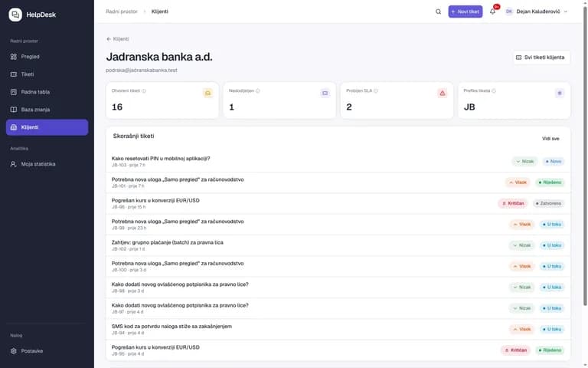Screen dimensions: 588x368
Task: Click the Tiketi ticket icon in sidebar
Action: coord(14,74)
